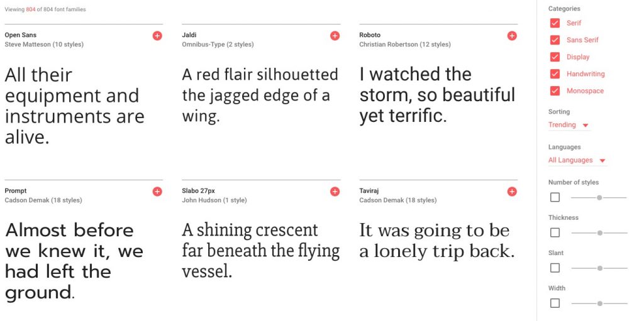Add Roboto font via plus icon
Screen dimensions: 644x321
click(x=512, y=36)
